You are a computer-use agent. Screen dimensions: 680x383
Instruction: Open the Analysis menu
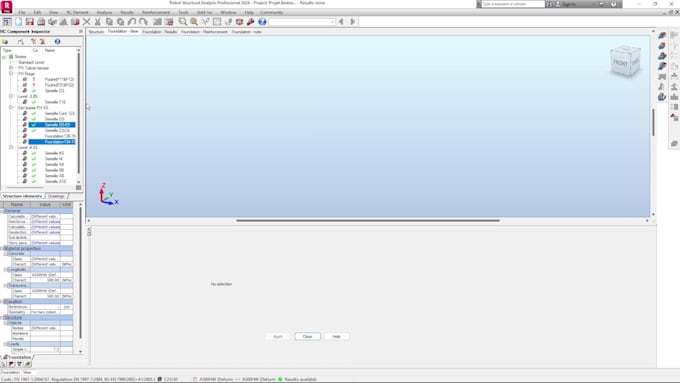click(104, 13)
